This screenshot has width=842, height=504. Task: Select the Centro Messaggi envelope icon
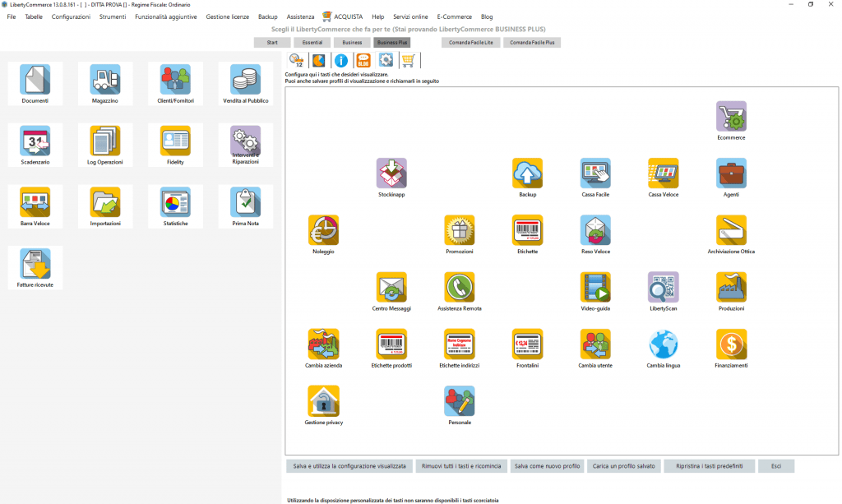click(x=391, y=287)
